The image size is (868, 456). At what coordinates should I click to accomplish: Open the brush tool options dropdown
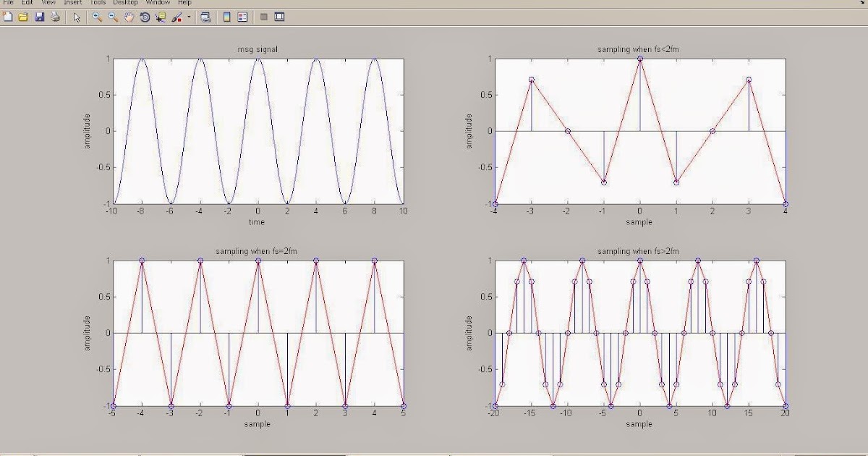coord(187,17)
